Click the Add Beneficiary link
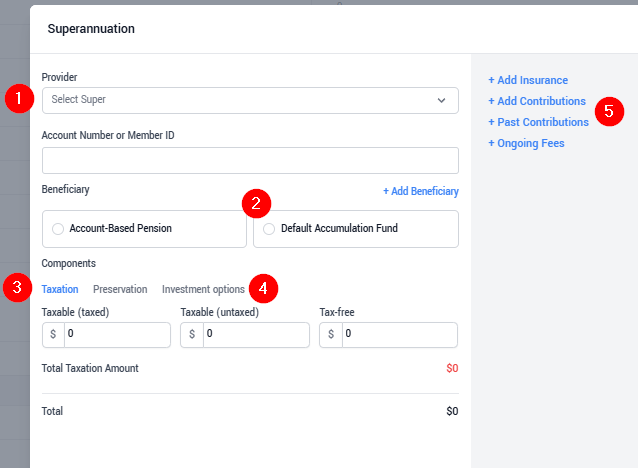This screenshot has height=468, width=638. 421,191
